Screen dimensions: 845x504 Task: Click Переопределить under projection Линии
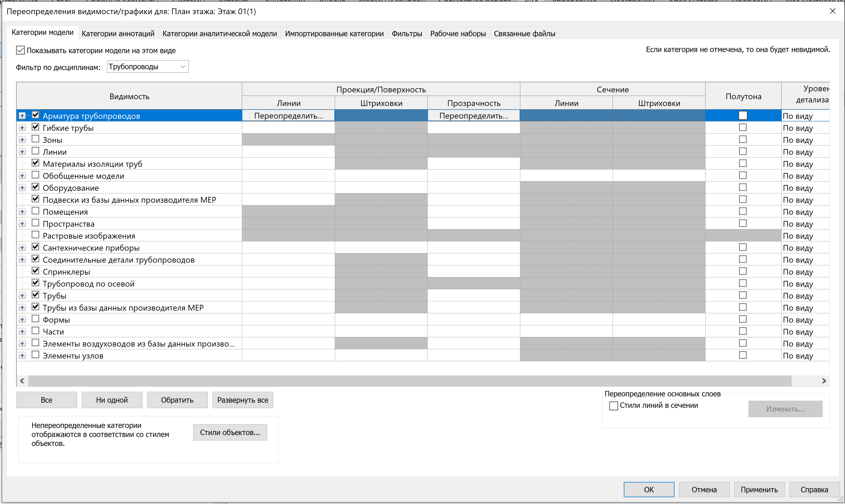coord(288,116)
